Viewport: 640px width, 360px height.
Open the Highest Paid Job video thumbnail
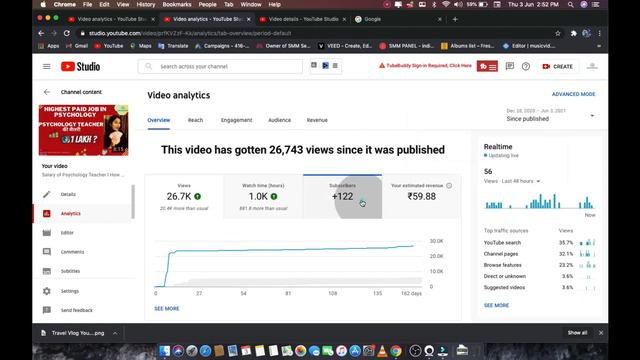pos(83,130)
